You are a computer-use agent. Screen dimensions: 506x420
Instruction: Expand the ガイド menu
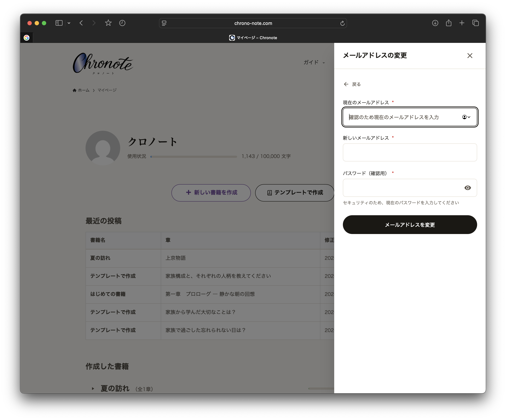click(314, 62)
